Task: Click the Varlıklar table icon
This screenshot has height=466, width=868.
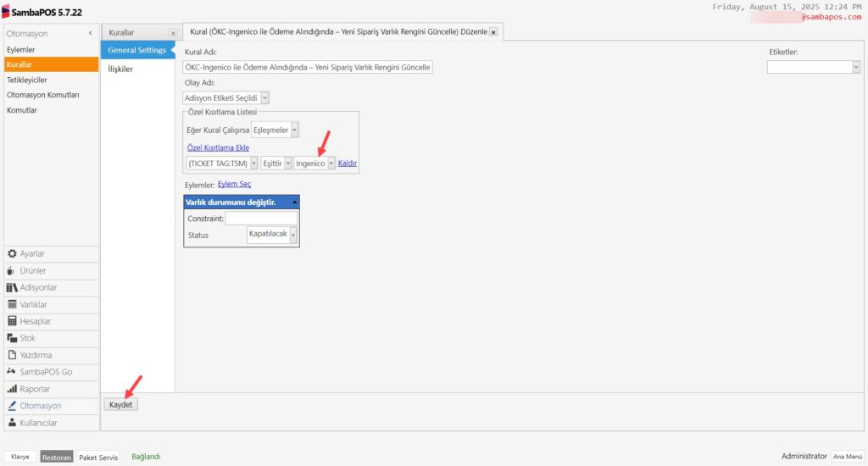Action: coord(12,304)
